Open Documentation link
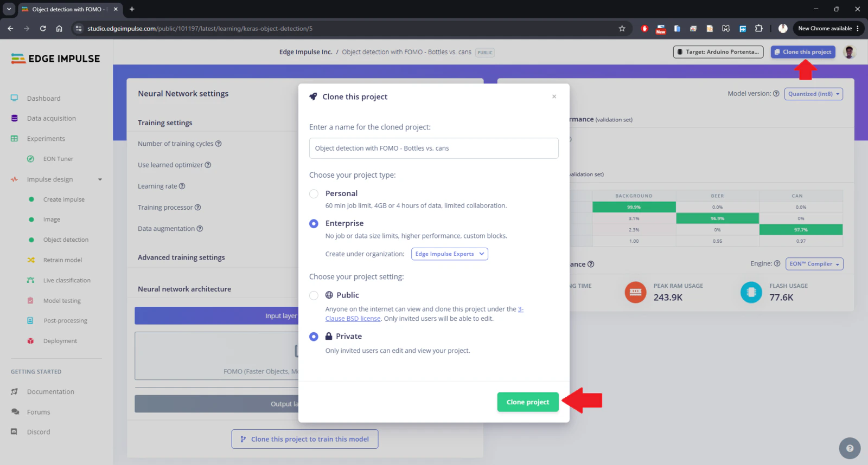The height and width of the screenshot is (465, 868). [50, 392]
